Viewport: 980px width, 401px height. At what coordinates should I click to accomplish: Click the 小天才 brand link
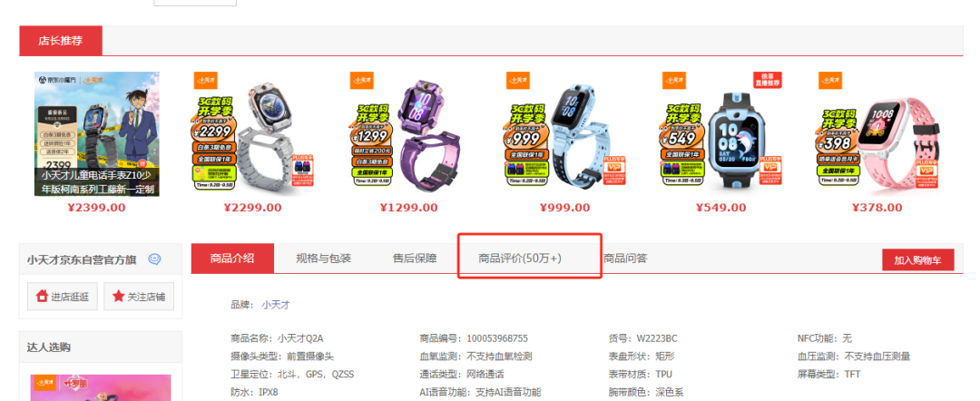[276, 306]
